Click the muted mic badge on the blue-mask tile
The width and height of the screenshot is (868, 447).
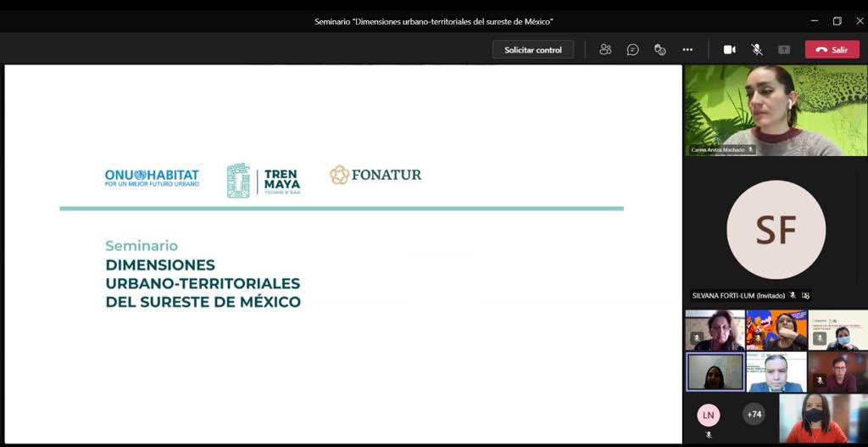point(820,338)
